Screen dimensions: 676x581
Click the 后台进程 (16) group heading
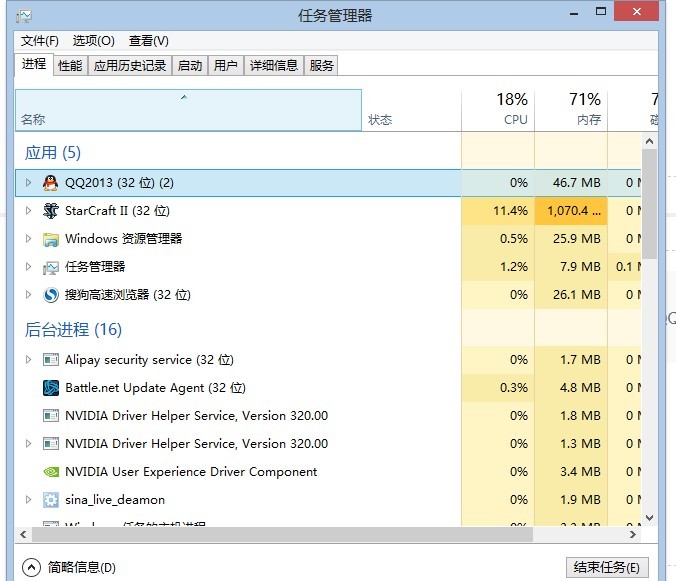(73, 330)
